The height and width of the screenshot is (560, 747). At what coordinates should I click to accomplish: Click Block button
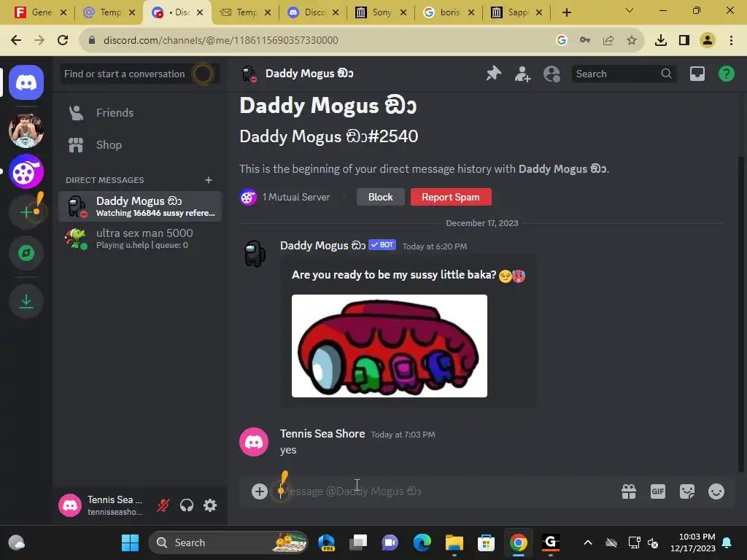tap(381, 197)
